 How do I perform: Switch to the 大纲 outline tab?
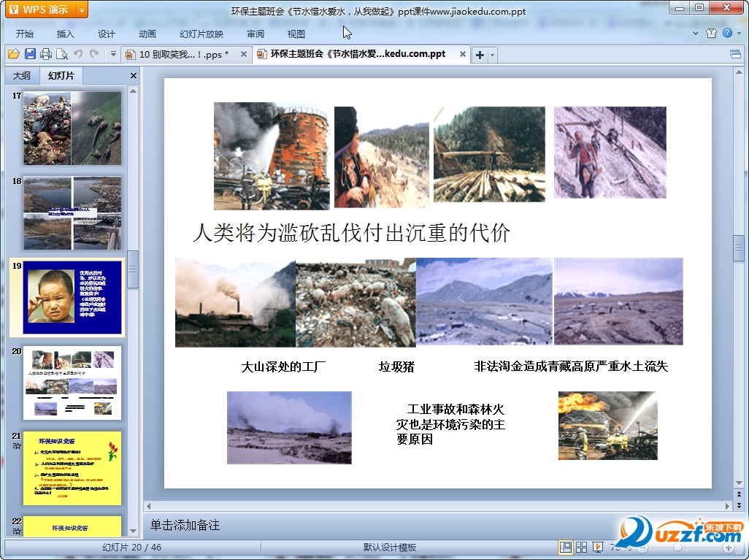[21, 75]
